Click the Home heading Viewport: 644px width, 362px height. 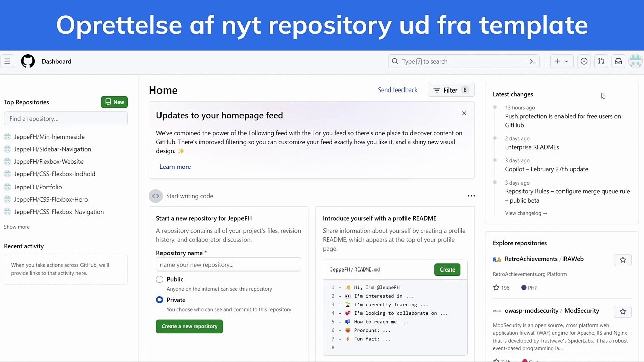tap(163, 90)
